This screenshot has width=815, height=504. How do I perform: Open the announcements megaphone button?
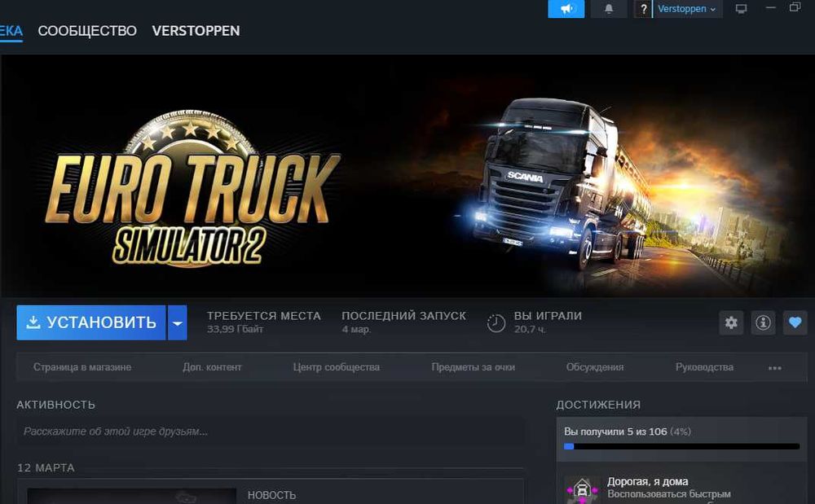click(x=566, y=9)
